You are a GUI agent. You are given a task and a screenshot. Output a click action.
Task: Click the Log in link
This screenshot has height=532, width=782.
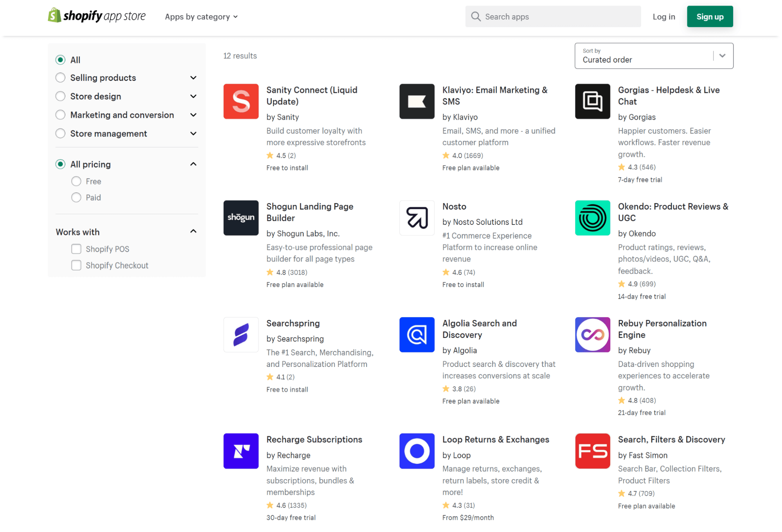point(663,16)
